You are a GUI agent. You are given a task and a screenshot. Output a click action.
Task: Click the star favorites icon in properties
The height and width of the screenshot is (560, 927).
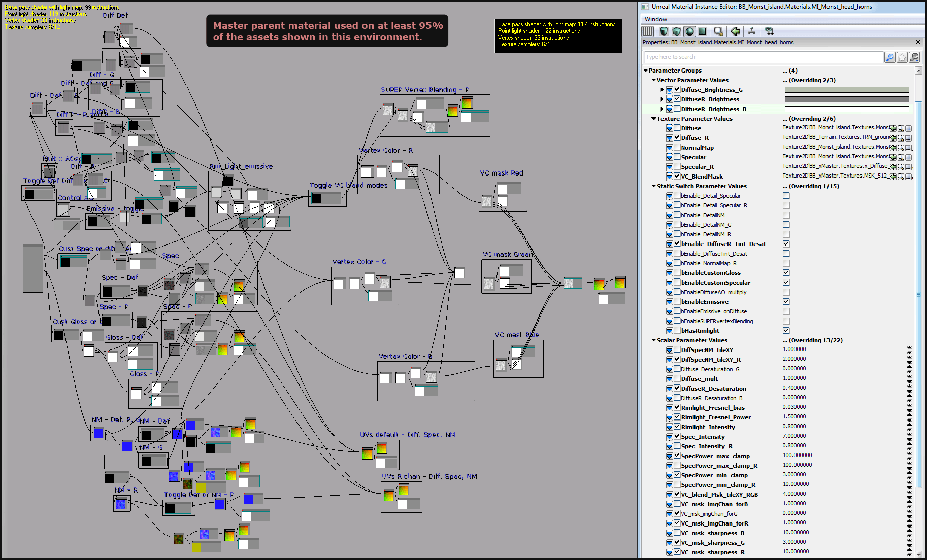[x=902, y=57]
